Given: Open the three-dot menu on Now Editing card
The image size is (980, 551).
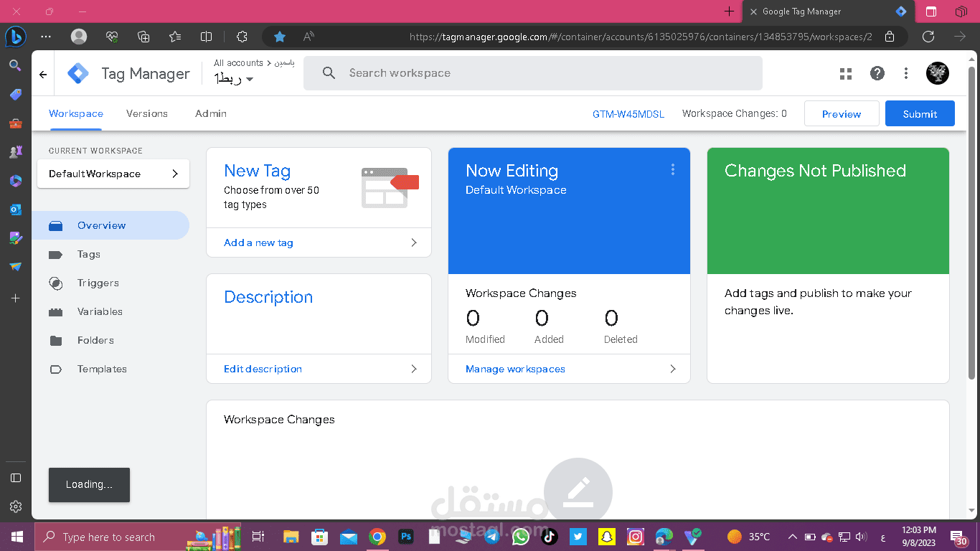Looking at the screenshot, I should click(x=673, y=169).
